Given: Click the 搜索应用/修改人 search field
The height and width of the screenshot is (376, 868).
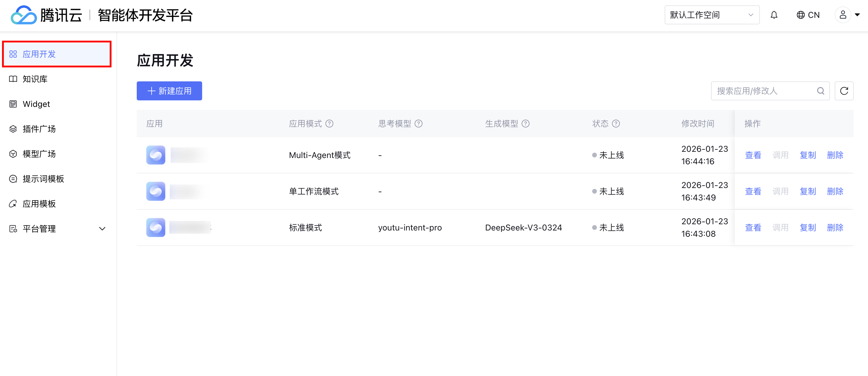Looking at the screenshot, I should click(x=763, y=91).
